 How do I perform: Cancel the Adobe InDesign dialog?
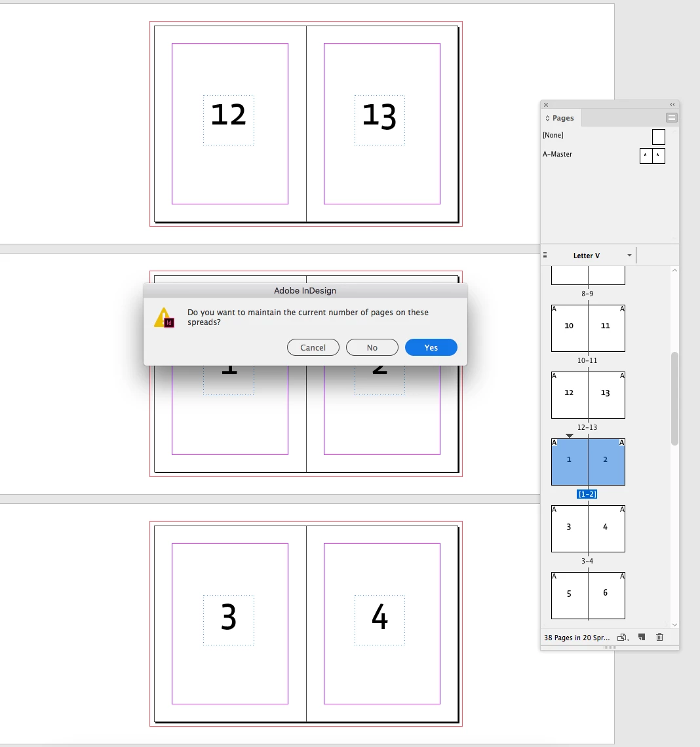point(313,347)
